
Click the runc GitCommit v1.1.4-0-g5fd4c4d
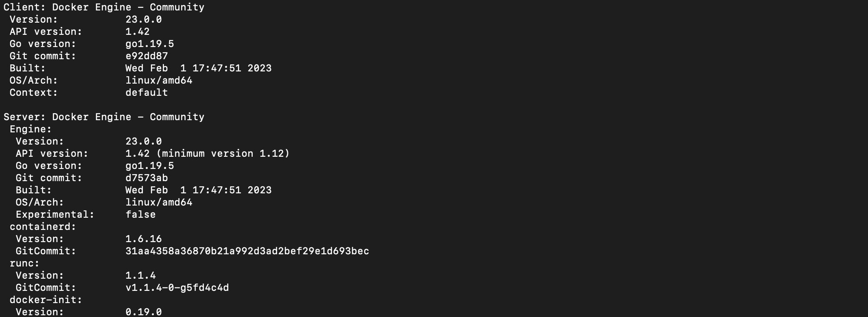point(177,288)
